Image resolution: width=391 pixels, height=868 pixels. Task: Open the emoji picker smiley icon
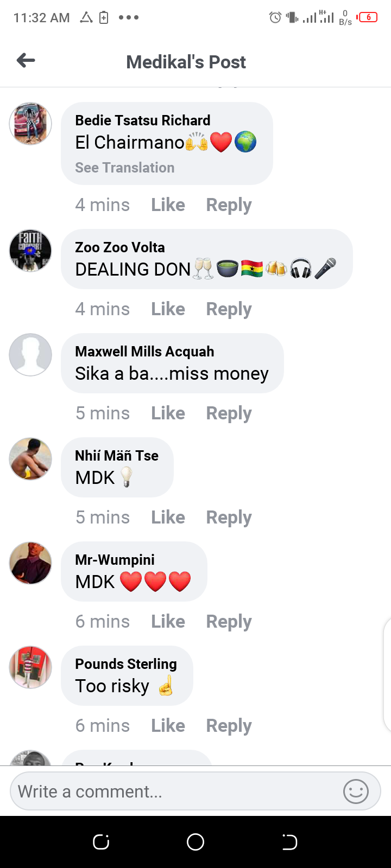356,792
